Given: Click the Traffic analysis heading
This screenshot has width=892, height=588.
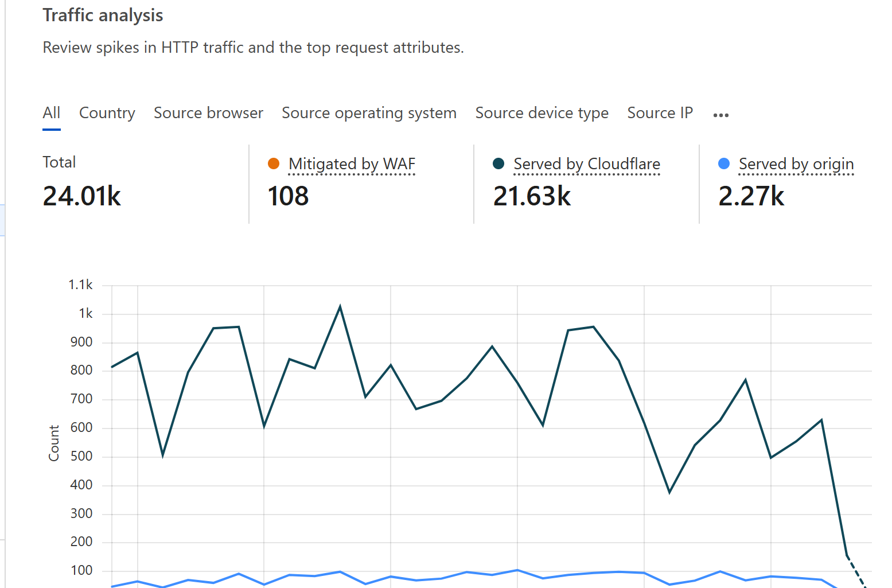Looking at the screenshot, I should pos(103,15).
